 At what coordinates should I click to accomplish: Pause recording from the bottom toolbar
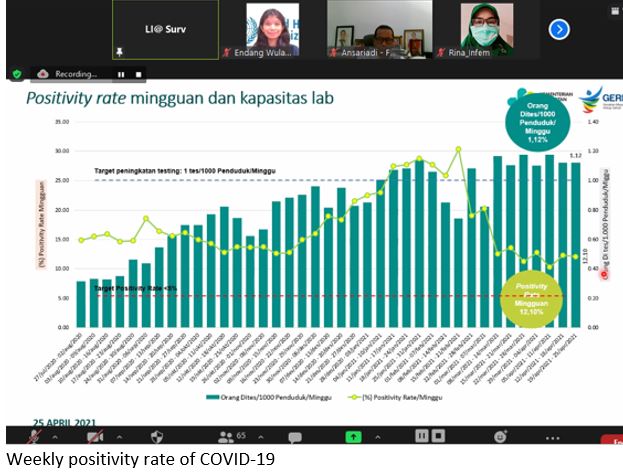coord(422,436)
